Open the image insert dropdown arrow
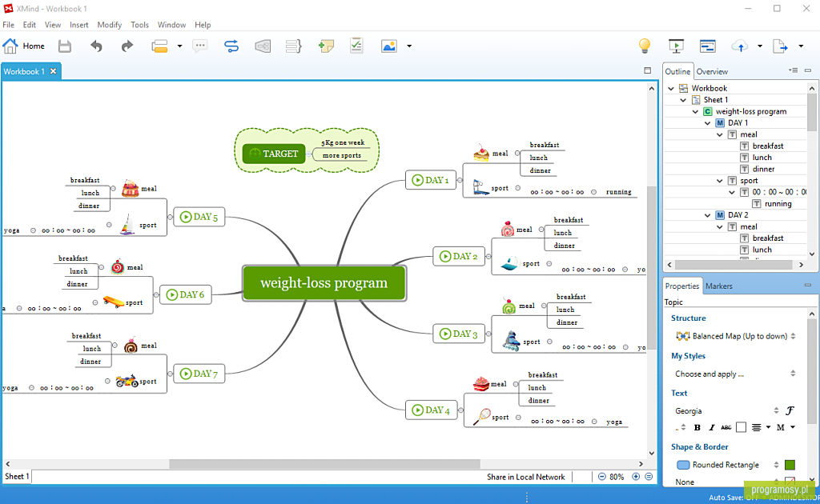 click(x=409, y=46)
